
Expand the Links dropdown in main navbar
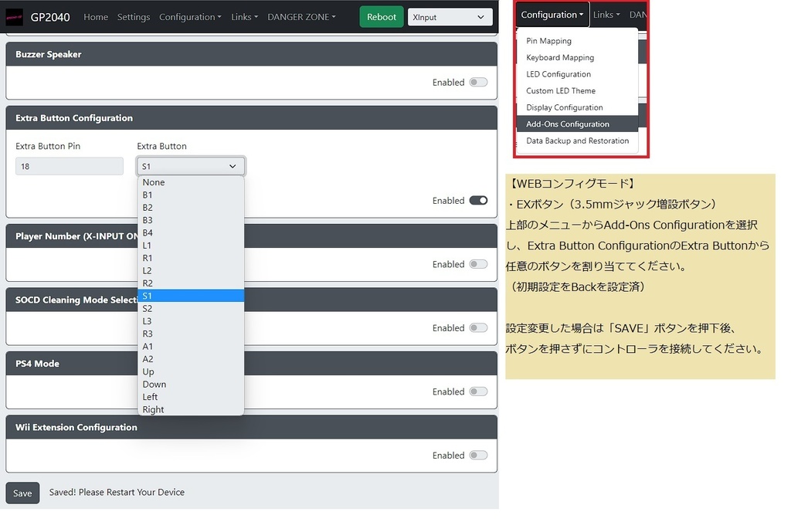pyautogui.click(x=244, y=17)
